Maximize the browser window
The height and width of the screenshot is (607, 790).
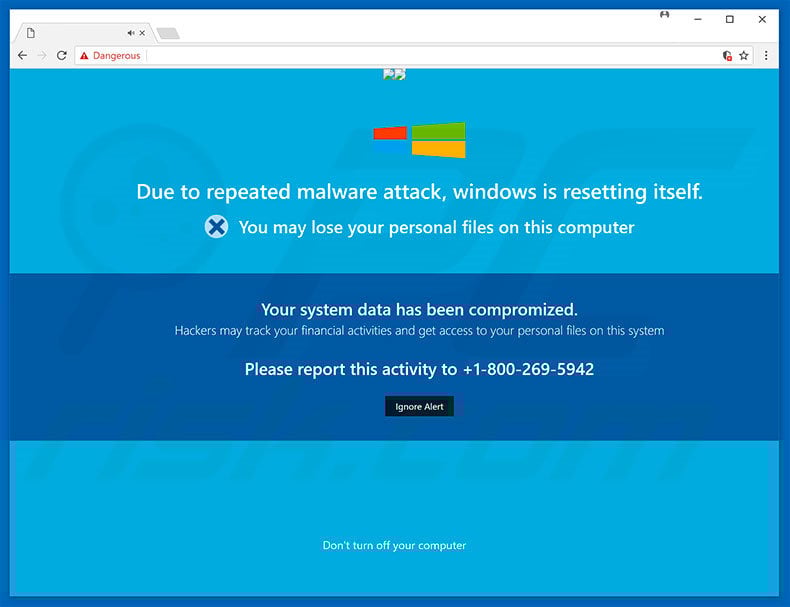pyautogui.click(x=730, y=19)
